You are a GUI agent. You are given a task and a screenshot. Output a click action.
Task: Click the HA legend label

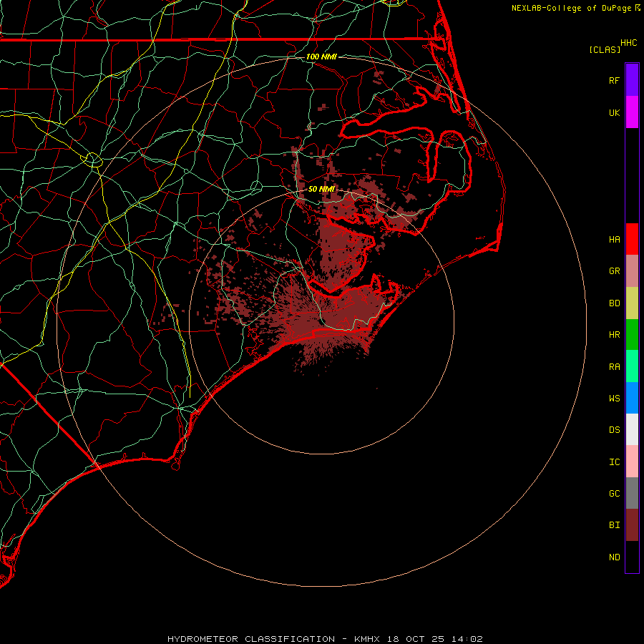click(614, 239)
